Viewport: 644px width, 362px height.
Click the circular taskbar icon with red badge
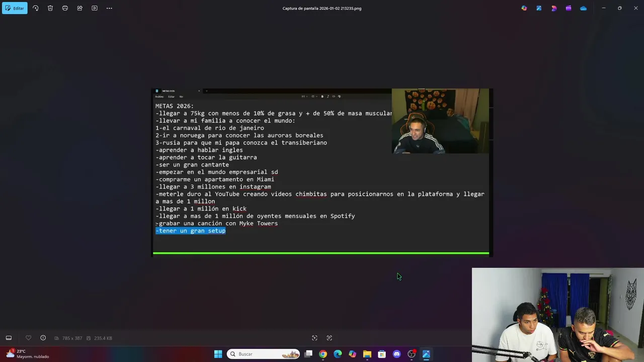click(412, 354)
